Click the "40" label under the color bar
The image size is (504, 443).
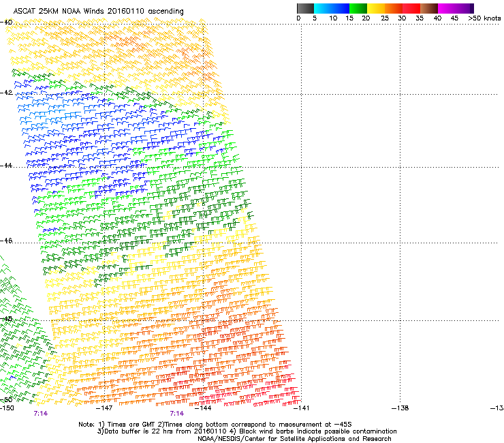point(437,18)
